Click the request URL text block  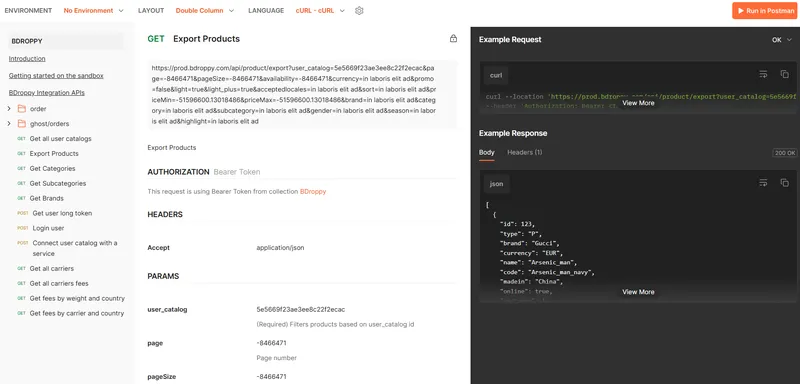click(x=302, y=94)
